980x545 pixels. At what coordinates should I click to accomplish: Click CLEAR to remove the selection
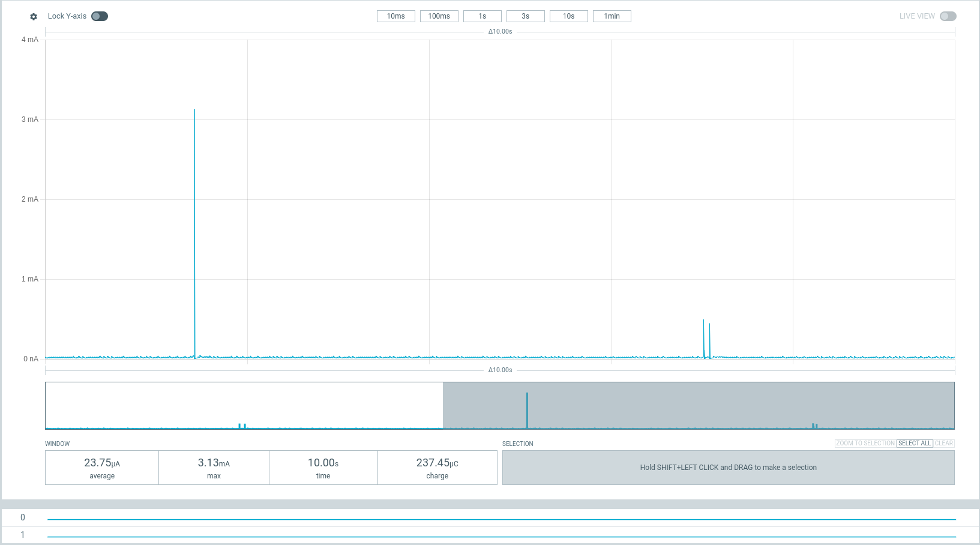point(944,443)
